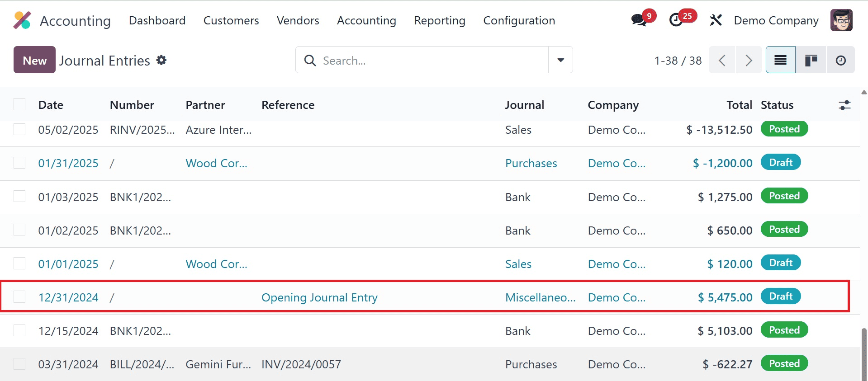
Task: Toggle the select-all header checkbox
Action: pyautogui.click(x=19, y=104)
